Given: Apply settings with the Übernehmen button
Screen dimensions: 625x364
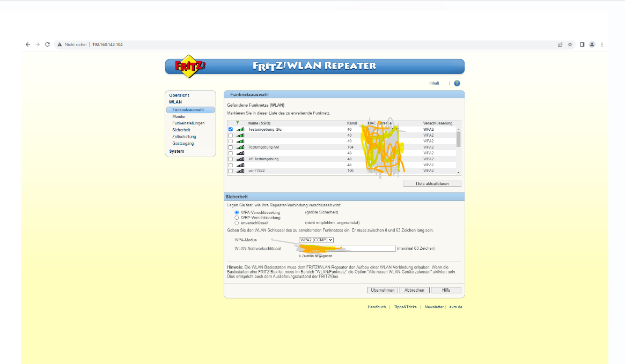Looking at the screenshot, I should [383, 291].
